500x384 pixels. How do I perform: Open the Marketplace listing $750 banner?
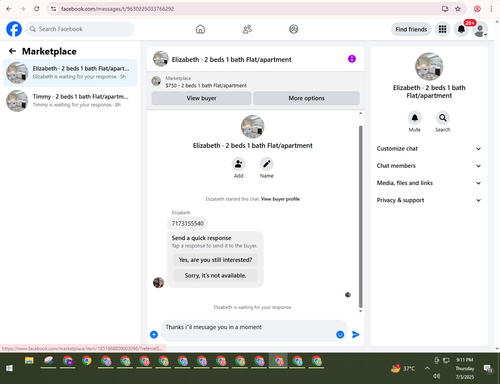(x=256, y=82)
